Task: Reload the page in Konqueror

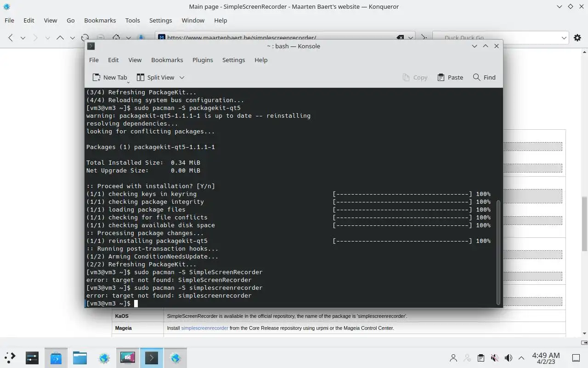Action: point(85,38)
